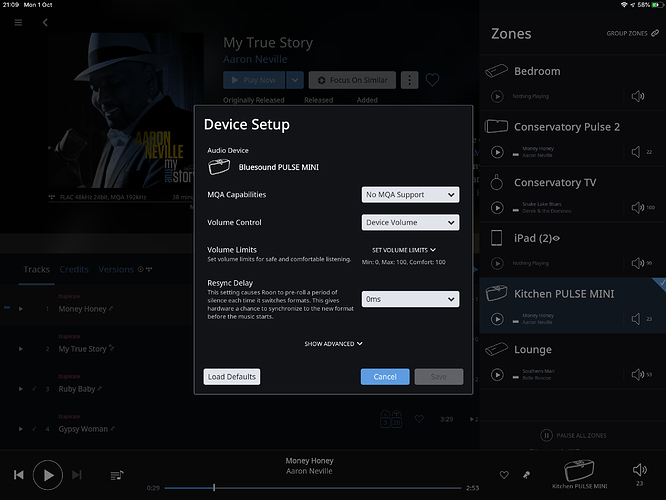The height and width of the screenshot is (500, 666).
Task: Click Focus On Similar button
Action: [352, 80]
